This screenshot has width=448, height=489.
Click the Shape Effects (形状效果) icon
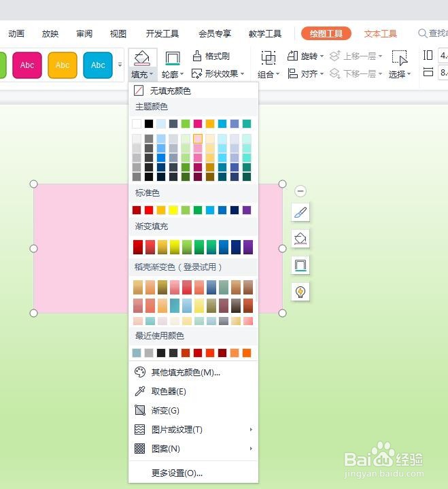(x=196, y=74)
